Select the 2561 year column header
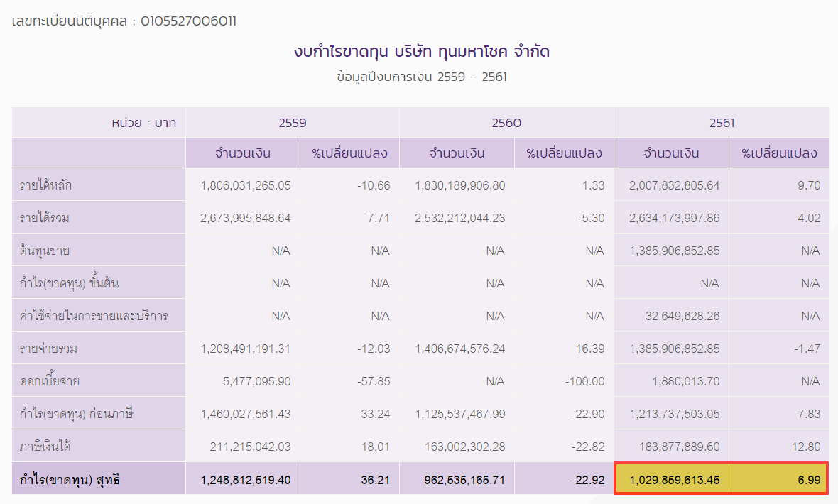This screenshot has width=838, height=504. [x=722, y=123]
